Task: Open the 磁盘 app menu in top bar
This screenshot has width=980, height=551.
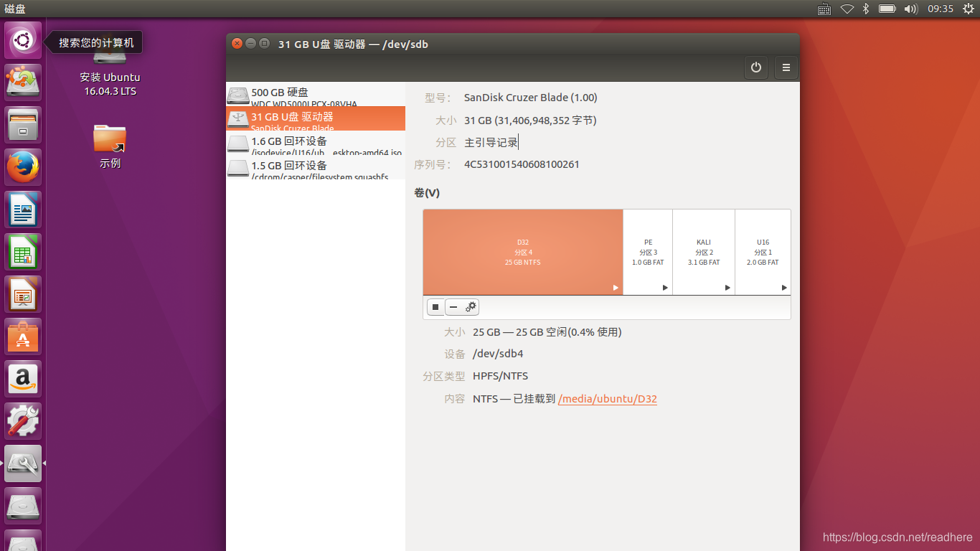Action: click(15, 9)
